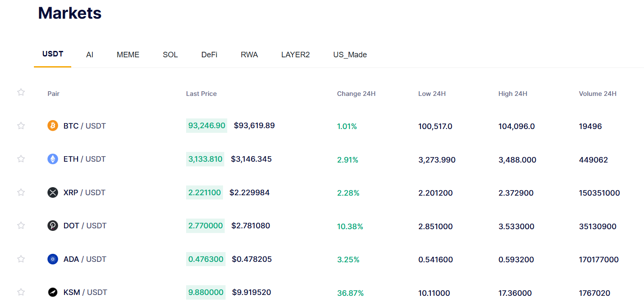Screen dimensions: 644x306
Task: Go to the US_Made tab
Action: [350, 55]
